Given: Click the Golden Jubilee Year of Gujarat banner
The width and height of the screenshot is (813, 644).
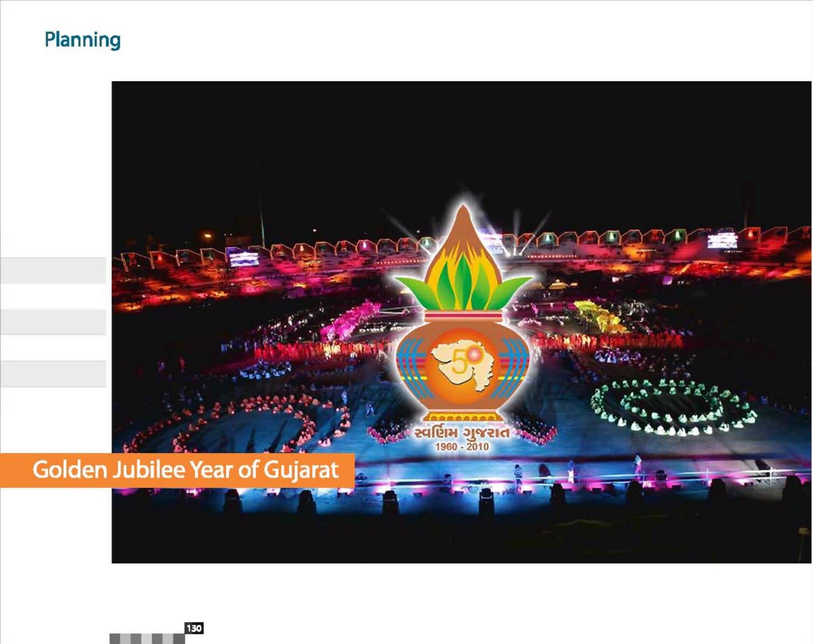Looking at the screenshot, I should (x=177, y=470).
